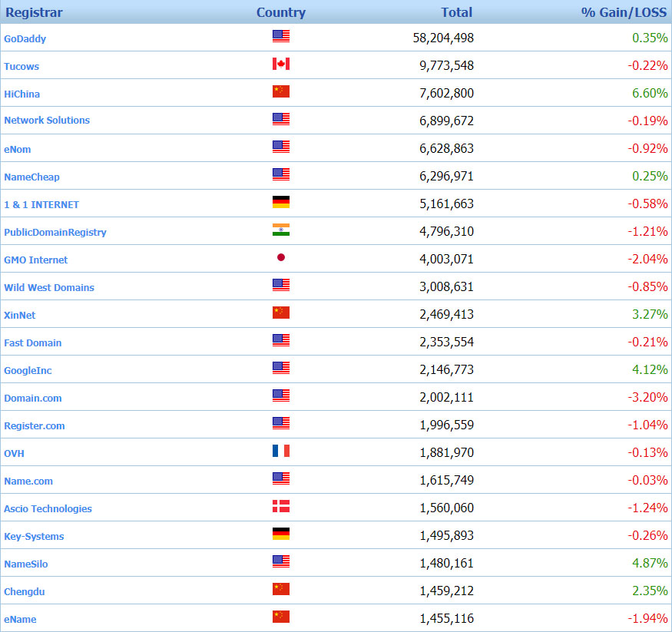Open the NameCheap registrar link
The height and width of the screenshot is (632, 672).
click(x=31, y=177)
